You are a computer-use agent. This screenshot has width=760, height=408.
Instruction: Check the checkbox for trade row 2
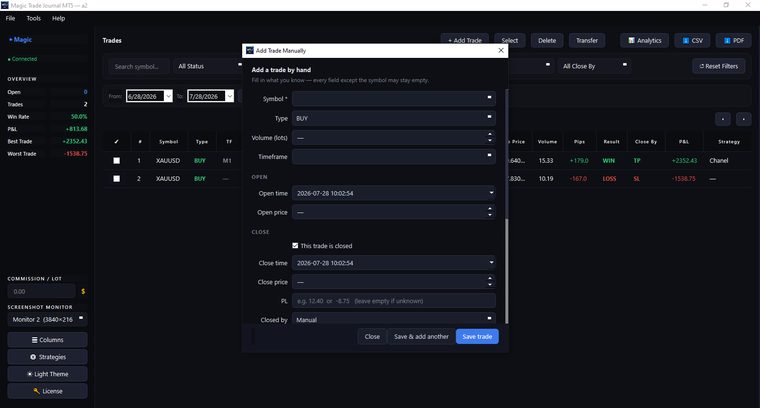(116, 179)
